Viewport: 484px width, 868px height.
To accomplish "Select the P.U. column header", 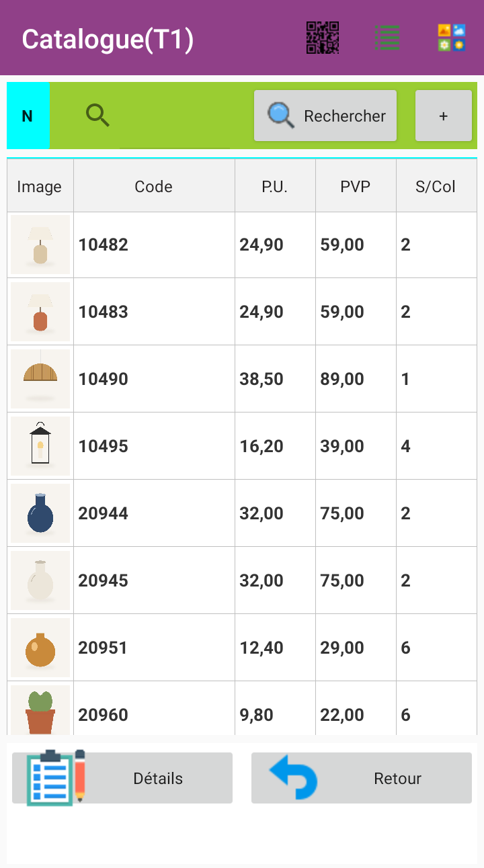I will (x=275, y=187).
